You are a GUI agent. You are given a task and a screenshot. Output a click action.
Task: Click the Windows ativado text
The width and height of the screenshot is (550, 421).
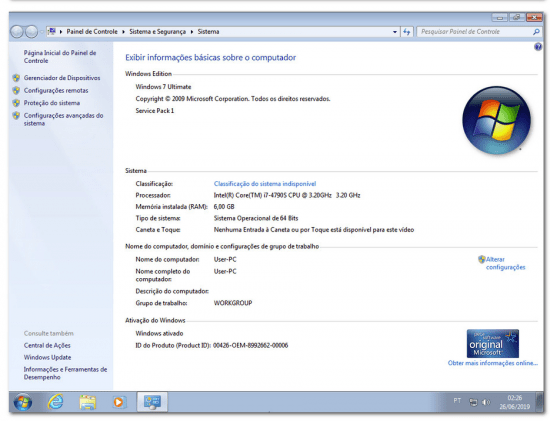click(159, 333)
